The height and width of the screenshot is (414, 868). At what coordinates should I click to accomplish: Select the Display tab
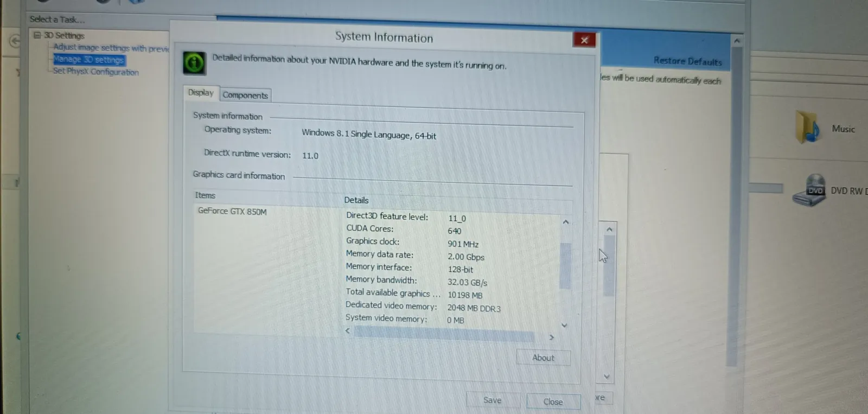(x=201, y=93)
